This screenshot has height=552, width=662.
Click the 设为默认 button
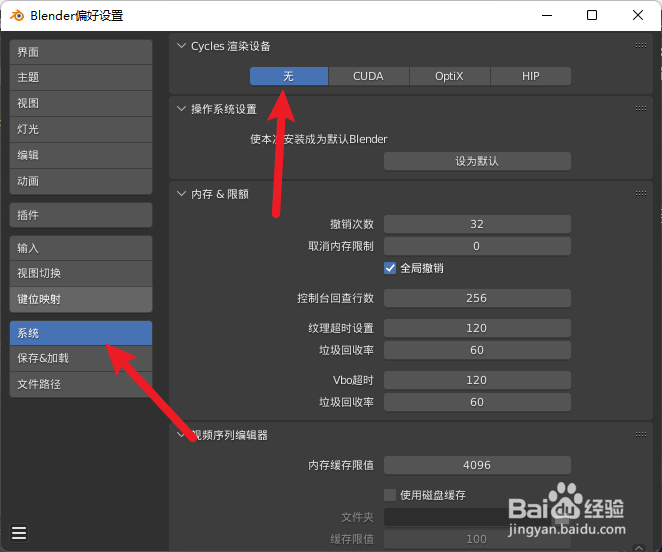pyautogui.click(x=477, y=161)
